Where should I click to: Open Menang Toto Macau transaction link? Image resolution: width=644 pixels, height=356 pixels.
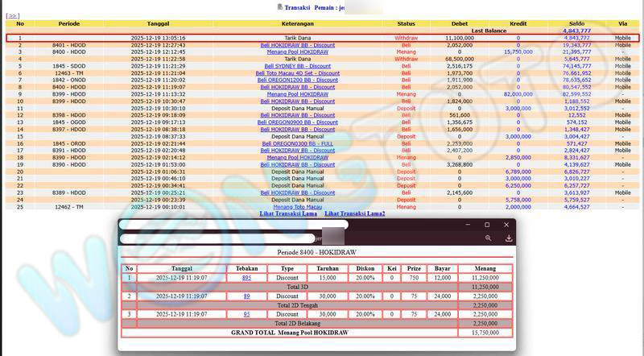coord(297,207)
